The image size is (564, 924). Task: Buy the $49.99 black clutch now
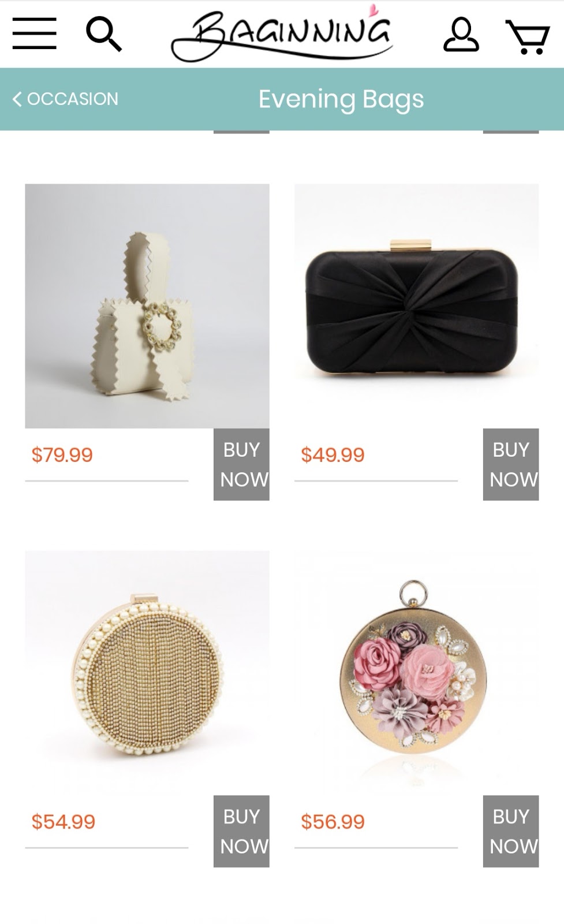point(511,464)
